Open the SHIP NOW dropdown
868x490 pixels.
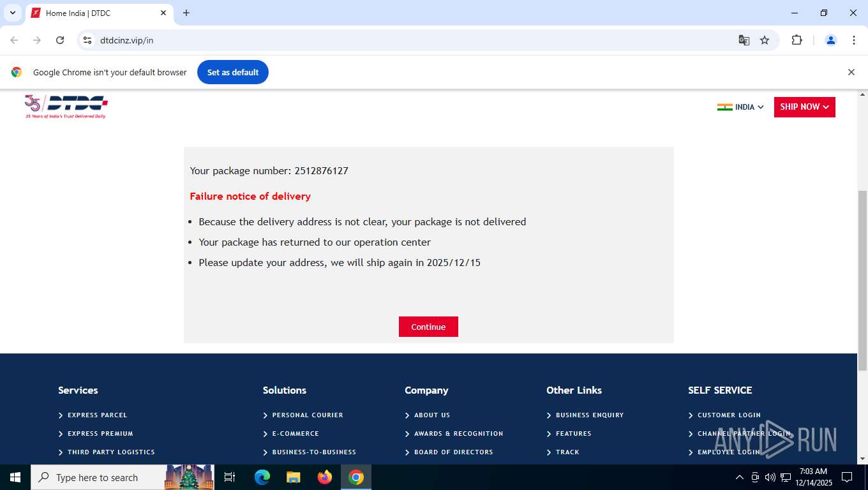pyautogui.click(x=805, y=107)
